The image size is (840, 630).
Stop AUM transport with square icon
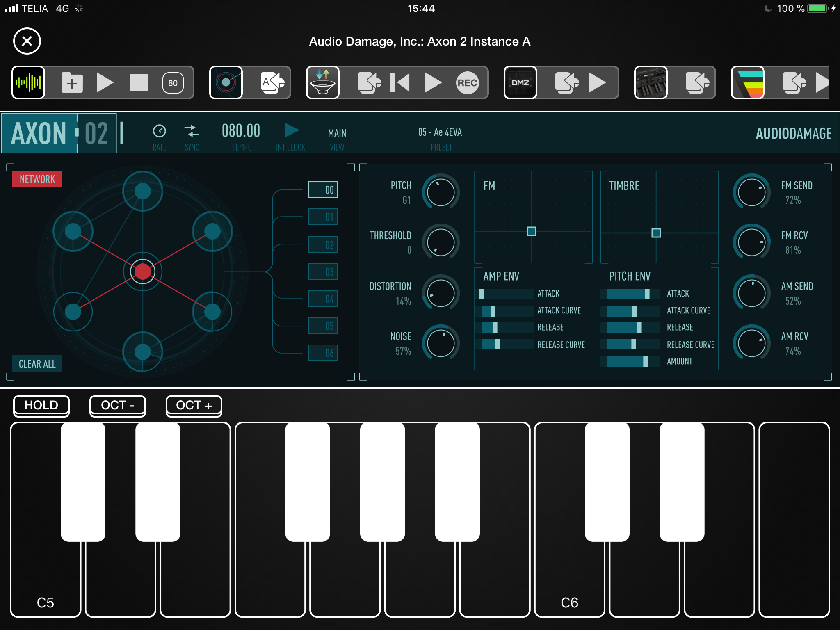click(x=139, y=82)
